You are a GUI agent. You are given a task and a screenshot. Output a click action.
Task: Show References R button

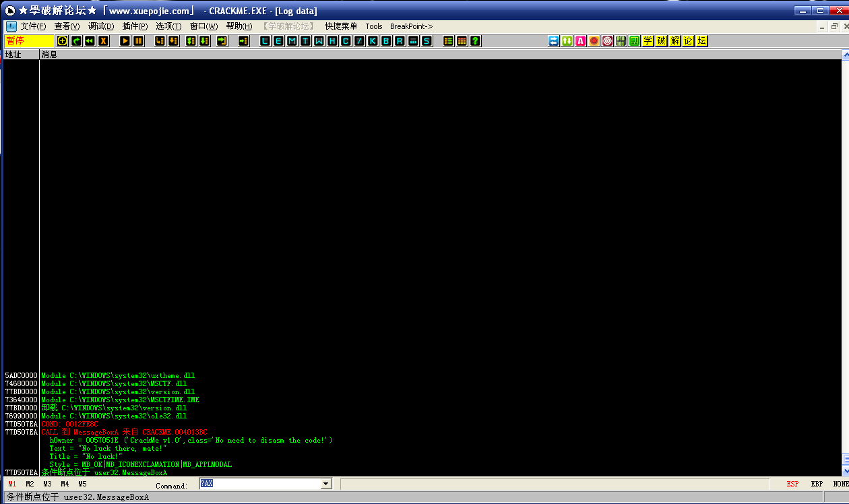click(400, 41)
